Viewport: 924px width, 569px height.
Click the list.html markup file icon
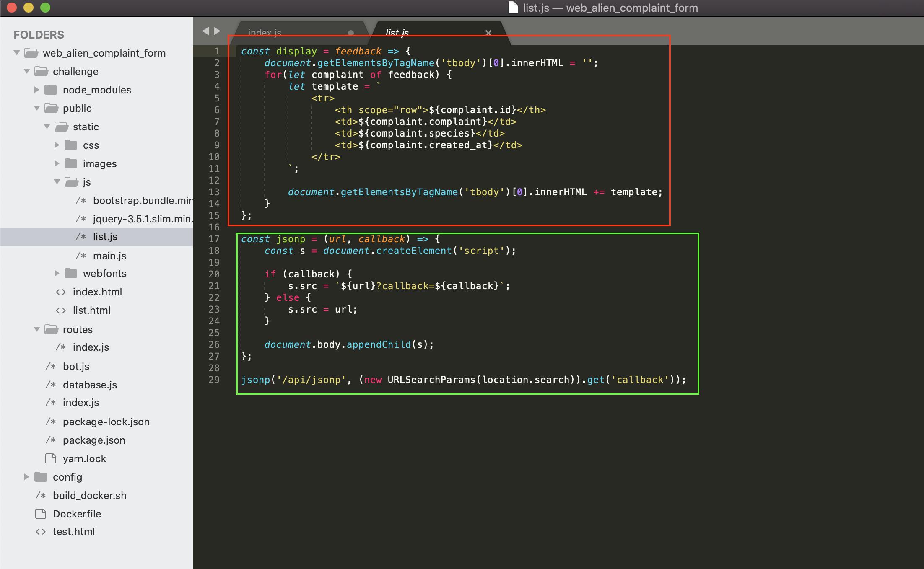(61, 310)
